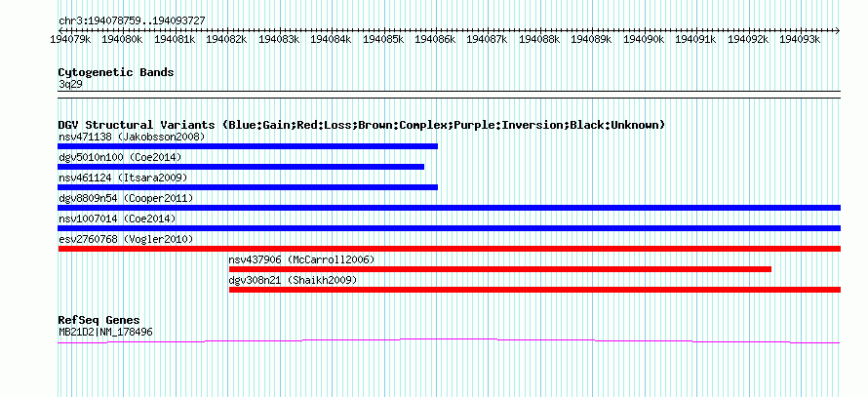Click the 194080k ruler label
This screenshot has width=868, height=397.
(122, 39)
